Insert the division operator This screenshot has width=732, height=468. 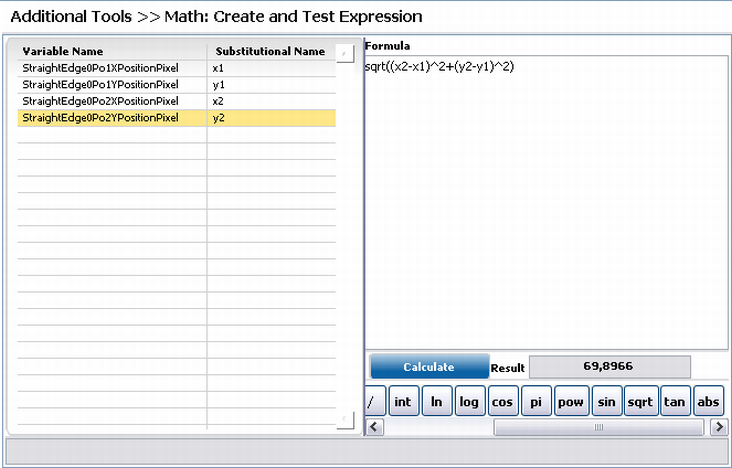375,401
